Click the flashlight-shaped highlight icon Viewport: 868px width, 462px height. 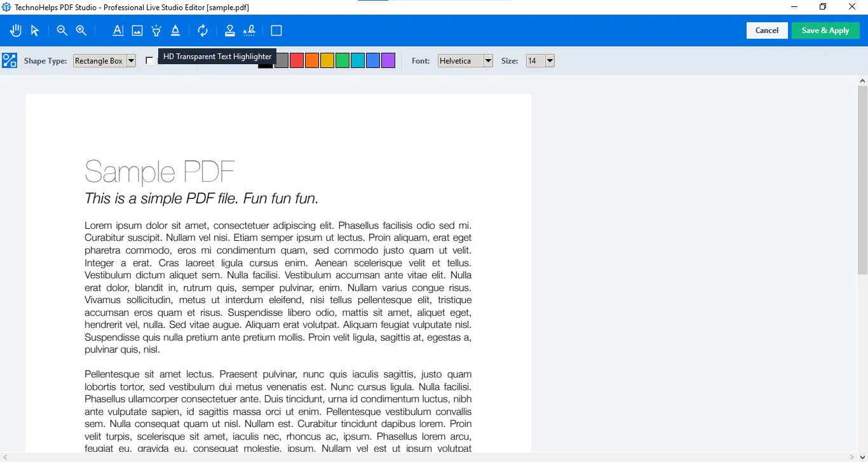point(156,31)
